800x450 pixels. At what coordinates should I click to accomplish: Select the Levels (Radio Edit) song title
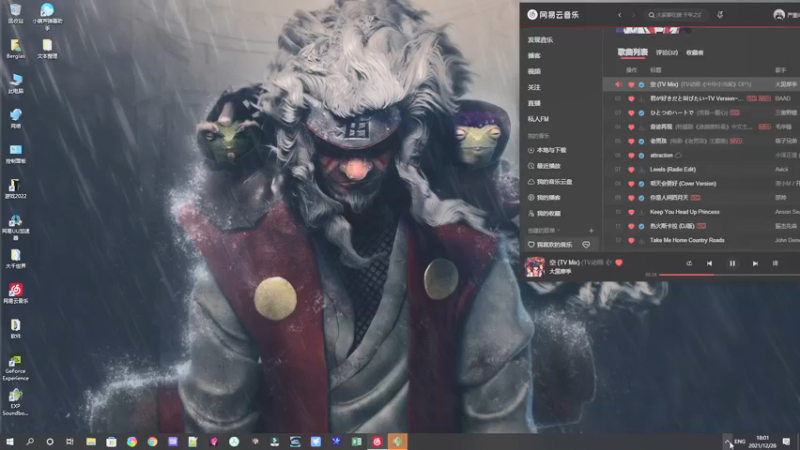pos(672,169)
